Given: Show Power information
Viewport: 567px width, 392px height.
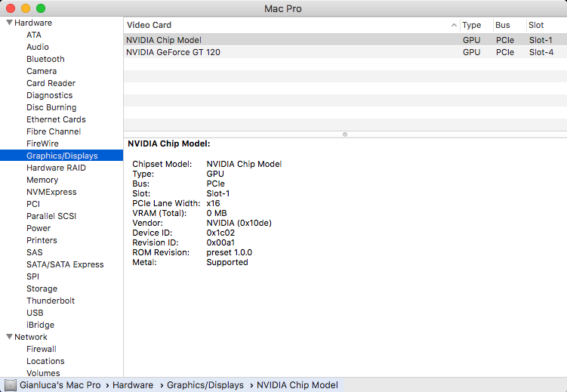Looking at the screenshot, I should tap(39, 228).
